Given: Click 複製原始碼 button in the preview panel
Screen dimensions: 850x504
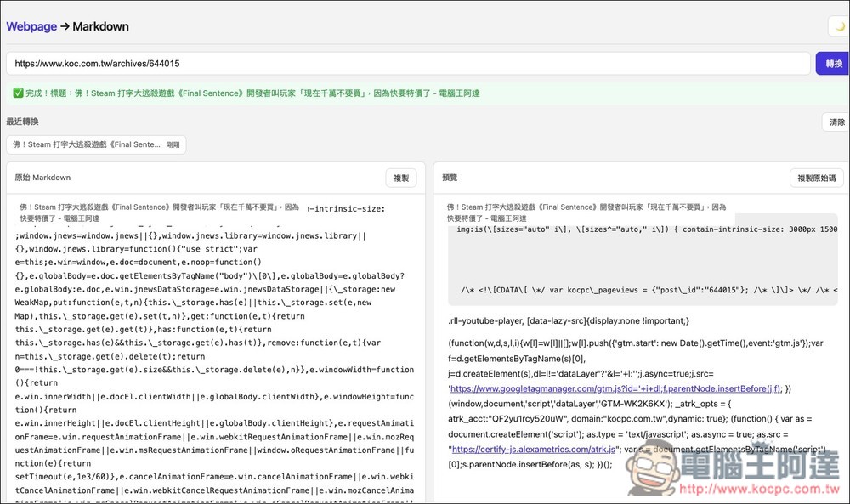Looking at the screenshot, I should point(816,178).
